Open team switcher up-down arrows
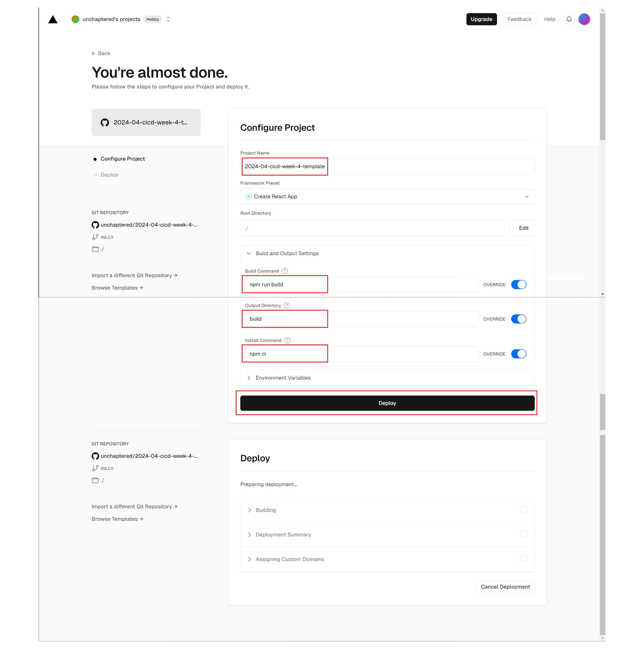 [x=168, y=19]
